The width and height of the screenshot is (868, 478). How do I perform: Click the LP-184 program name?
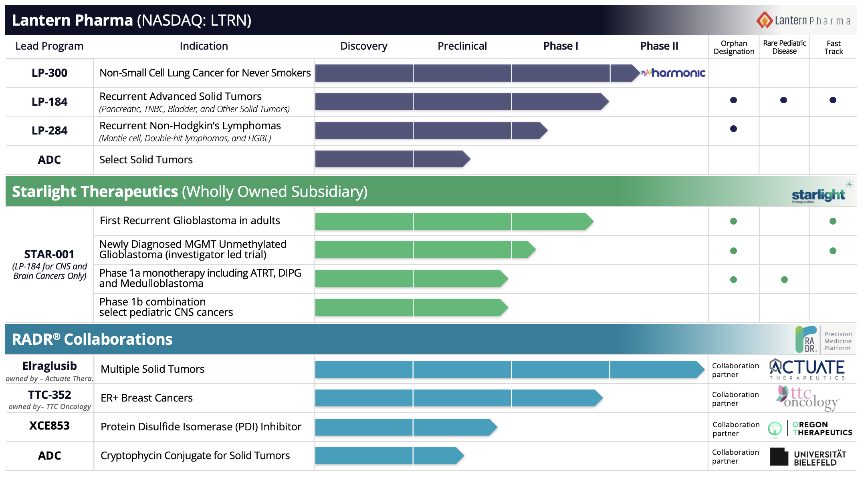click(x=49, y=102)
